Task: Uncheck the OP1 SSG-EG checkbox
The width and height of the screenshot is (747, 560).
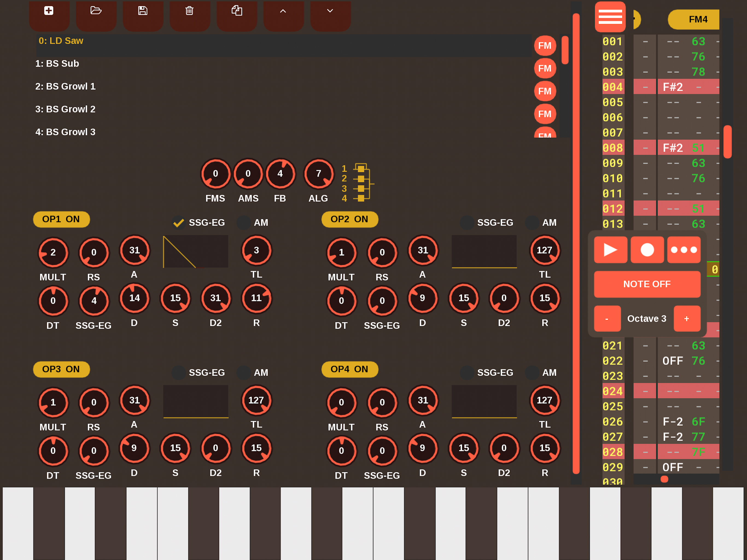Action: tap(179, 223)
